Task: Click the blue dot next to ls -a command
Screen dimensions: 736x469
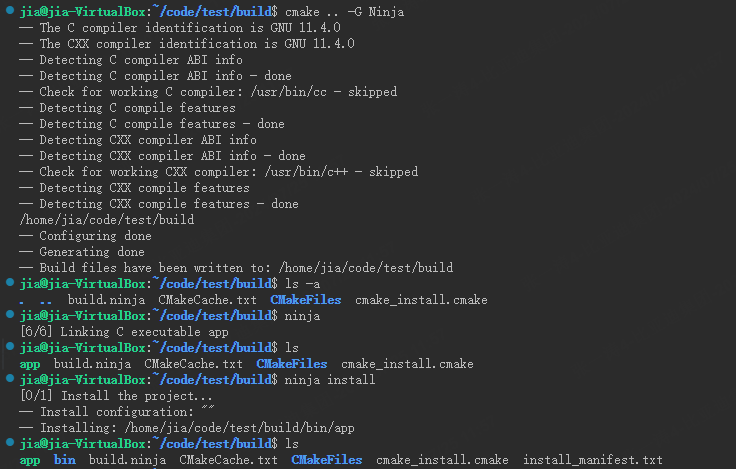Action: [x=10, y=282]
